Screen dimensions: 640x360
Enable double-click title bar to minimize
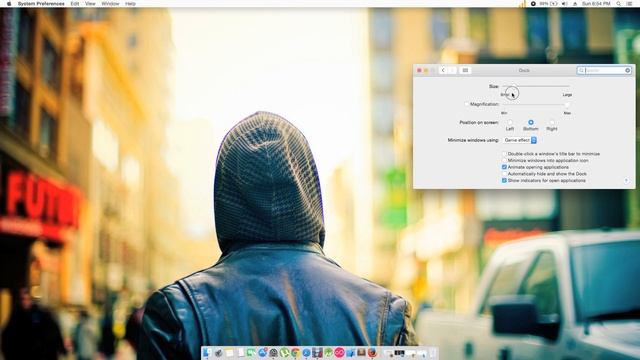click(x=504, y=153)
